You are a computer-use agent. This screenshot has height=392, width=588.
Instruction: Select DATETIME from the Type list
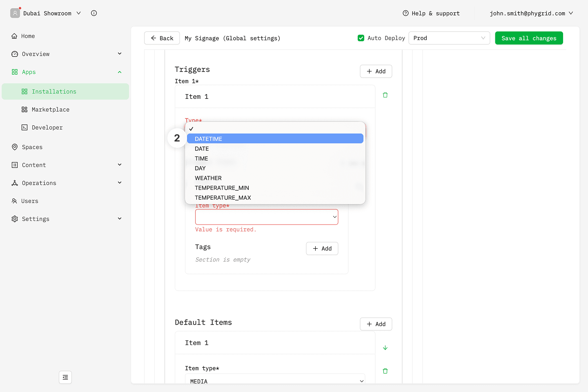click(x=275, y=139)
